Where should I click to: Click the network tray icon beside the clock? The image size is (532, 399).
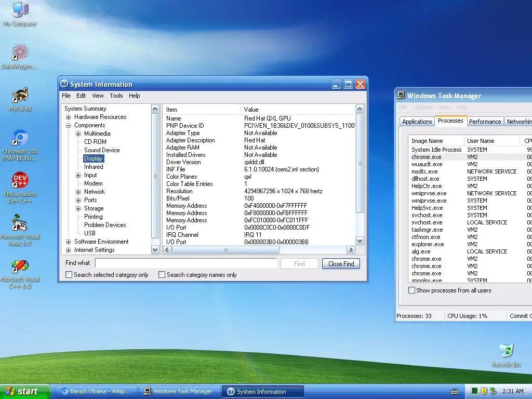[493, 391]
